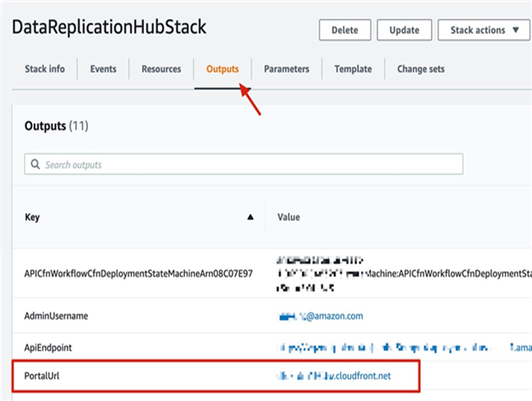
Task: Click the Update stack button
Action: coord(404,30)
